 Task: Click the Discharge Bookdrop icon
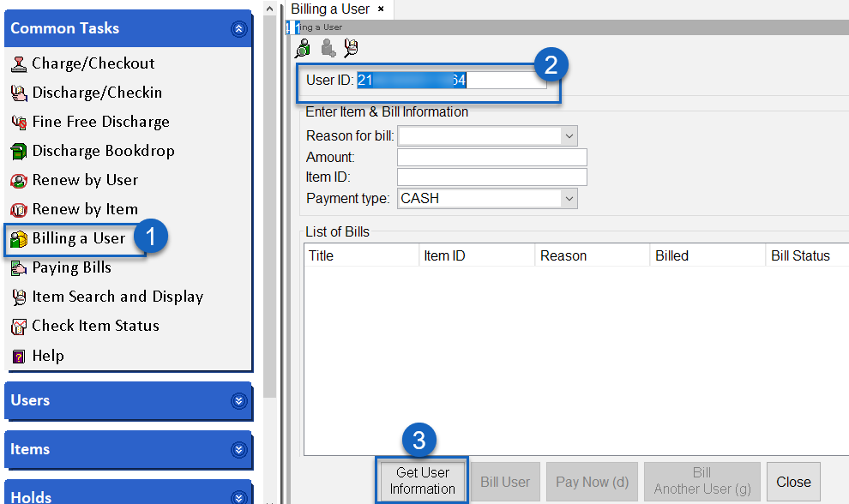point(19,152)
